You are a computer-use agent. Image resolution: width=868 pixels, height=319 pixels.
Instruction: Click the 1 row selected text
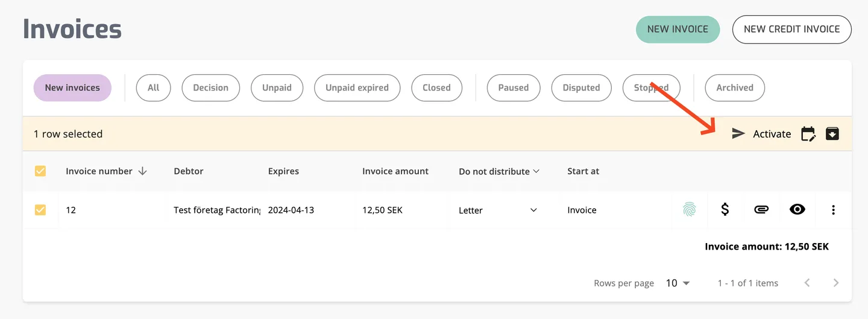[68, 134]
